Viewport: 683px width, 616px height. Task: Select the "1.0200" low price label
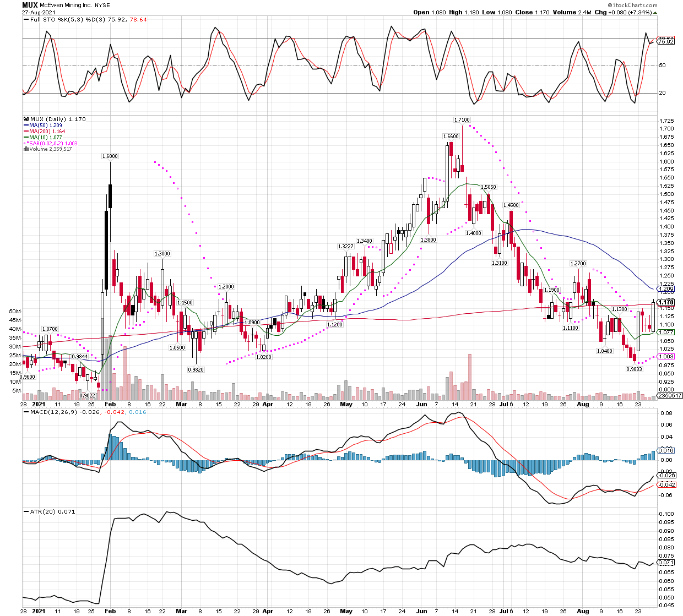tap(264, 357)
